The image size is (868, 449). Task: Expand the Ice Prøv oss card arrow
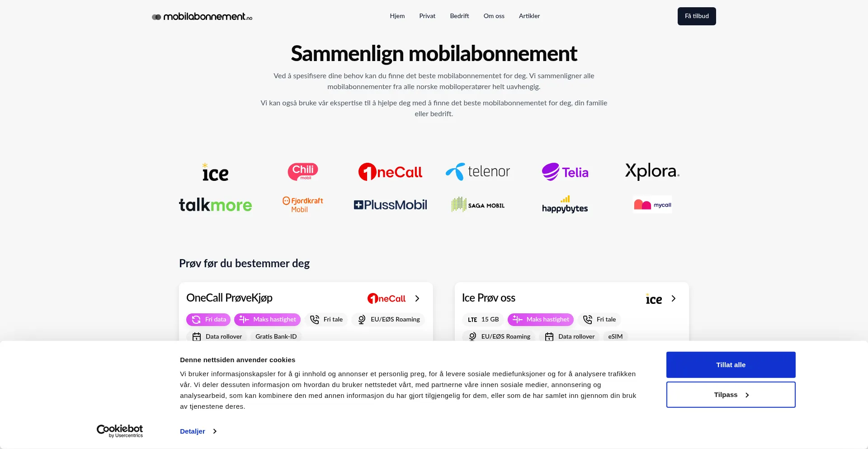pyautogui.click(x=674, y=298)
